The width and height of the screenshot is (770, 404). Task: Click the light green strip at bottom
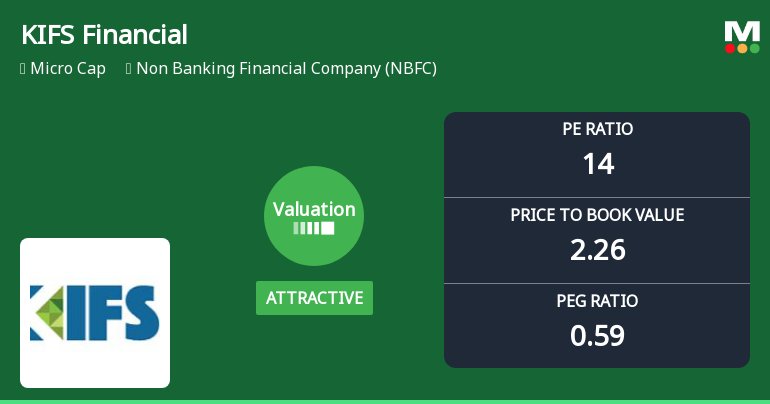(385, 400)
